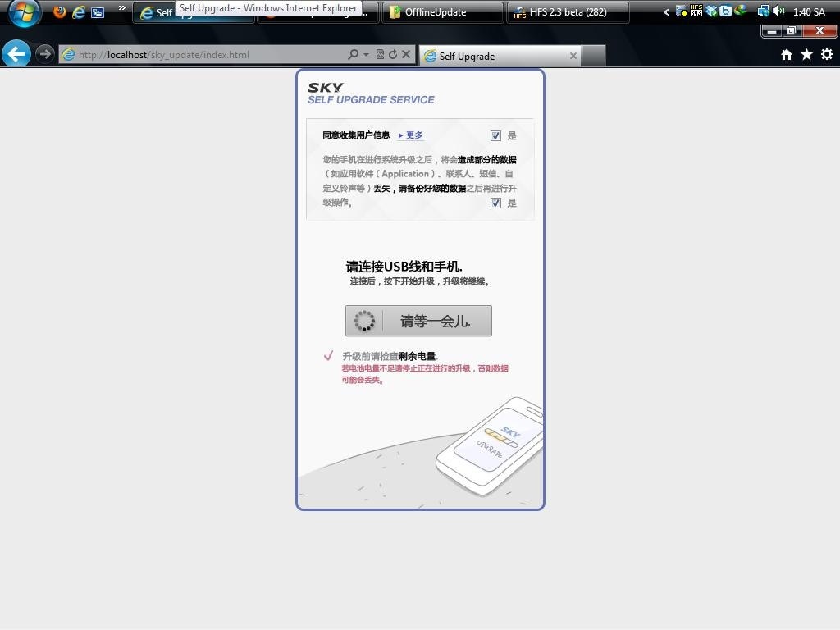
Task: Launch Firefox from Quick Launch
Action: (59, 11)
